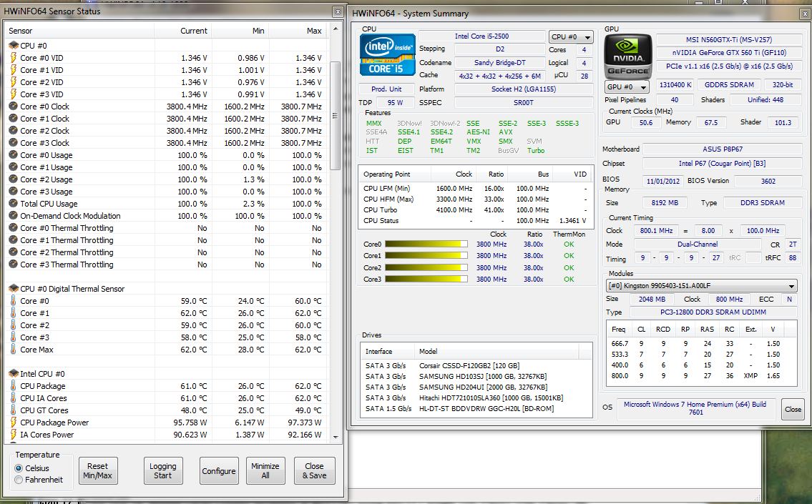Click the Max column header

[x=298, y=31]
